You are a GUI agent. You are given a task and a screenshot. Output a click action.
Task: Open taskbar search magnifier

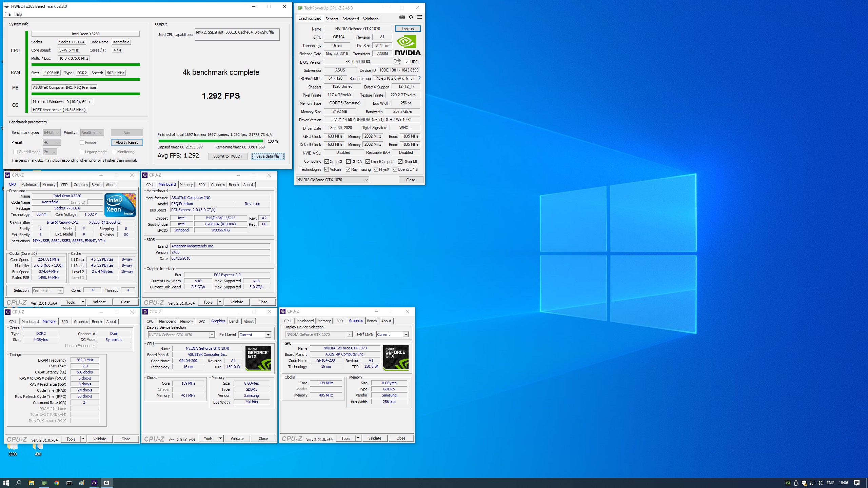19,483
